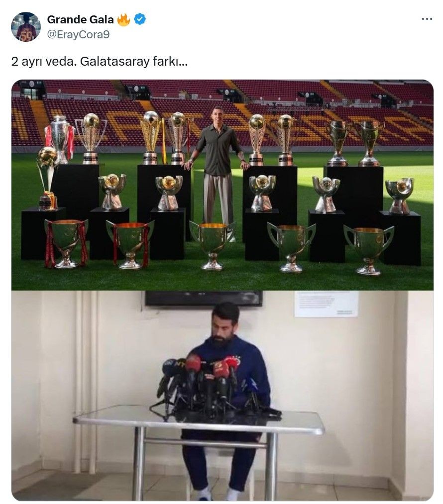Visit the @ErayCora9 handle

coord(78,34)
